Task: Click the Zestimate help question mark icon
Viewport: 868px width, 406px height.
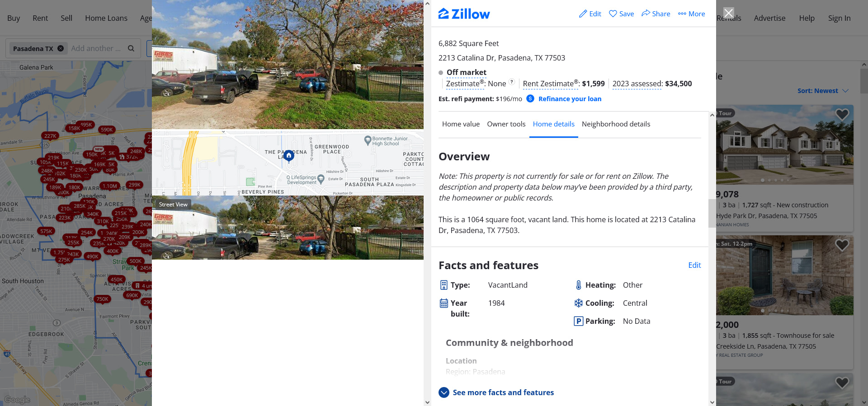Action: point(512,82)
